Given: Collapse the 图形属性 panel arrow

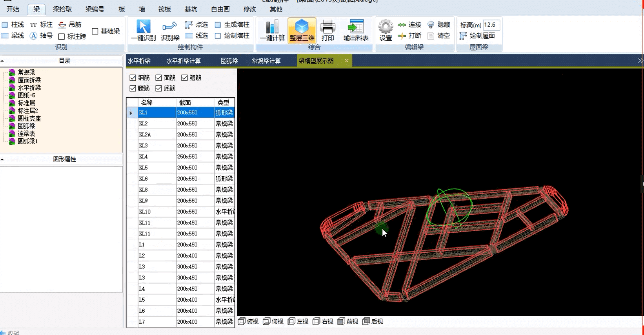Looking at the screenshot, I should pos(2,159).
